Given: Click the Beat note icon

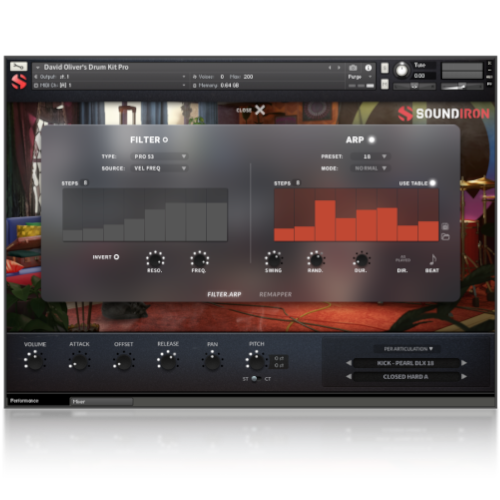Looking at the screenshot, I should [x=432, y=259].
